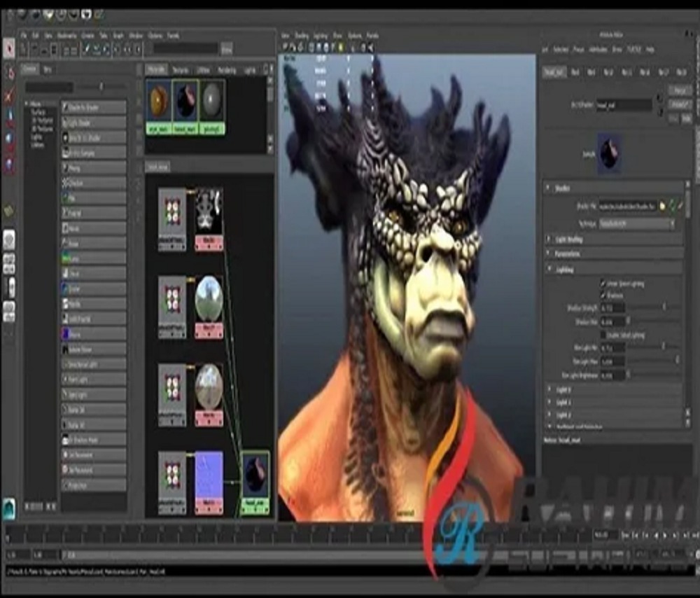Select the Lasso tool in the toolbox
This screenshot has width=700, height=598.
(x=8, y=71)
